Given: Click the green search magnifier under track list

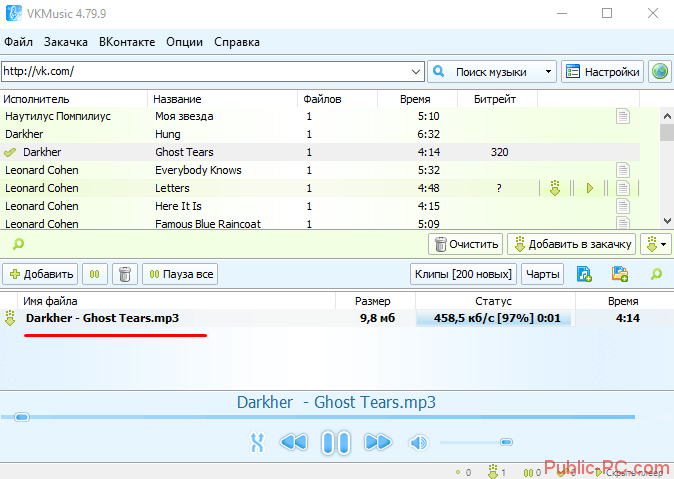Looking at the screenshot, I should (18, 244).
